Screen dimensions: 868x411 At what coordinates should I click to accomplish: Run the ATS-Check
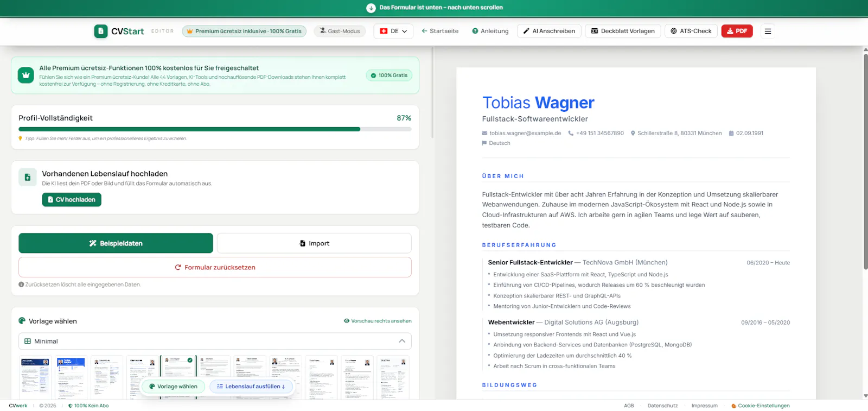(x=691, y=31)
